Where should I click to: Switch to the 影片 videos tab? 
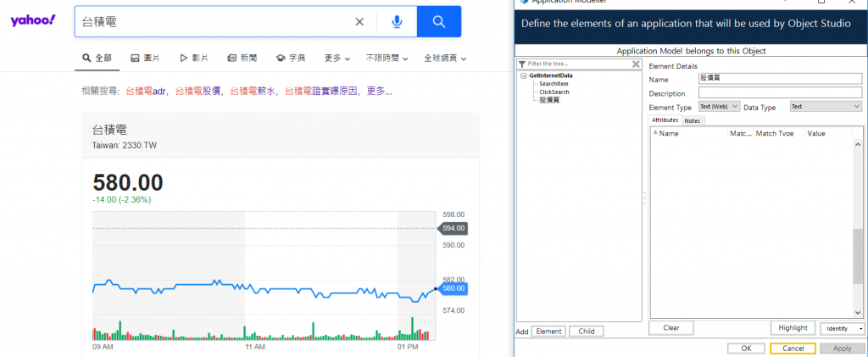tap(194, 59)
